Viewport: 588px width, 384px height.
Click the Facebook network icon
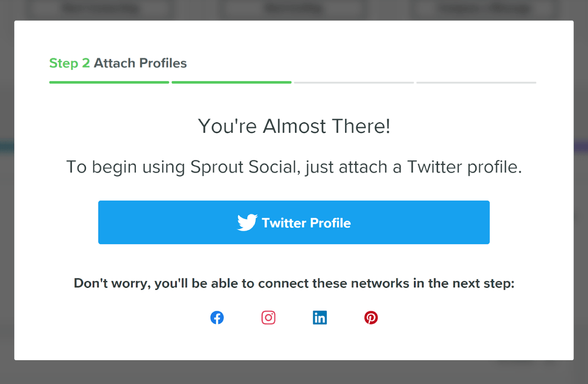click(x=217, y=317)
